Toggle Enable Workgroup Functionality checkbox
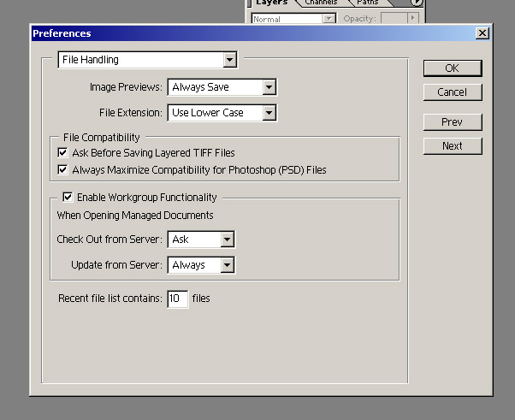Viewport: 515px width, 420px height. (68, 197)
